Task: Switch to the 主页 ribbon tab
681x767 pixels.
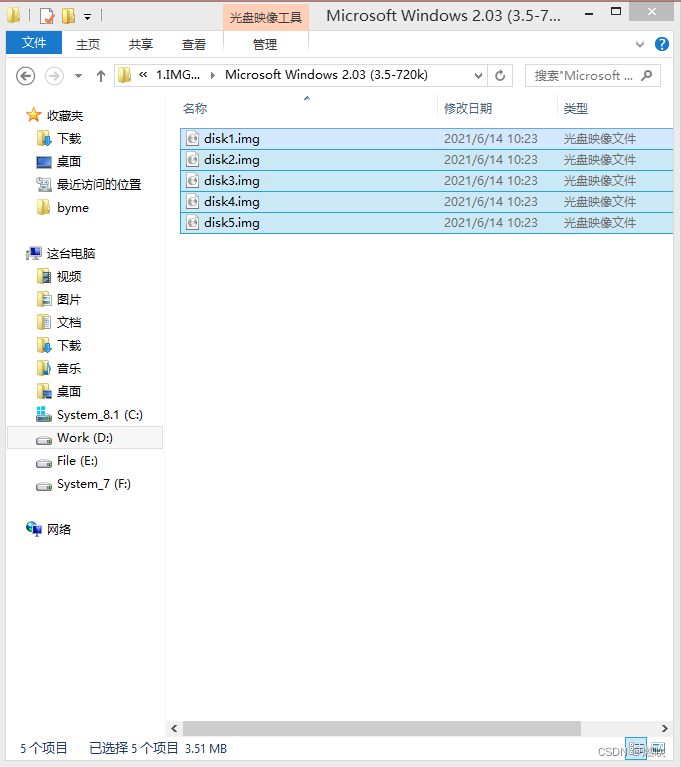Action: point(88,45)
